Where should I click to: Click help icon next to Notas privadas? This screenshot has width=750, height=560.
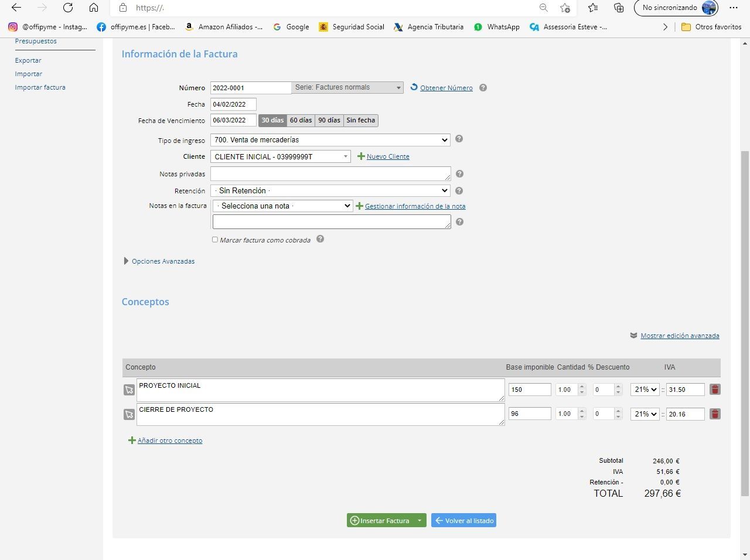point(459,174)
